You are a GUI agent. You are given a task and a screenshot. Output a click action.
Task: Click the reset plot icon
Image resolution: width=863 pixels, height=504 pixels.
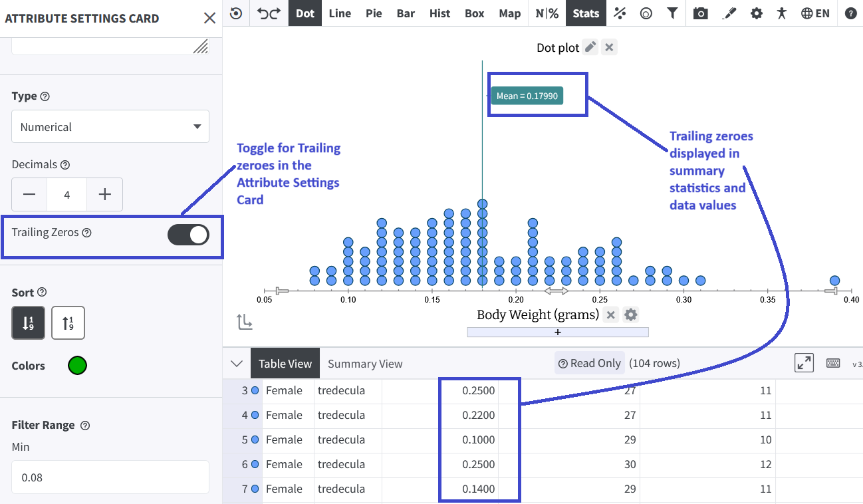[236, 13]
